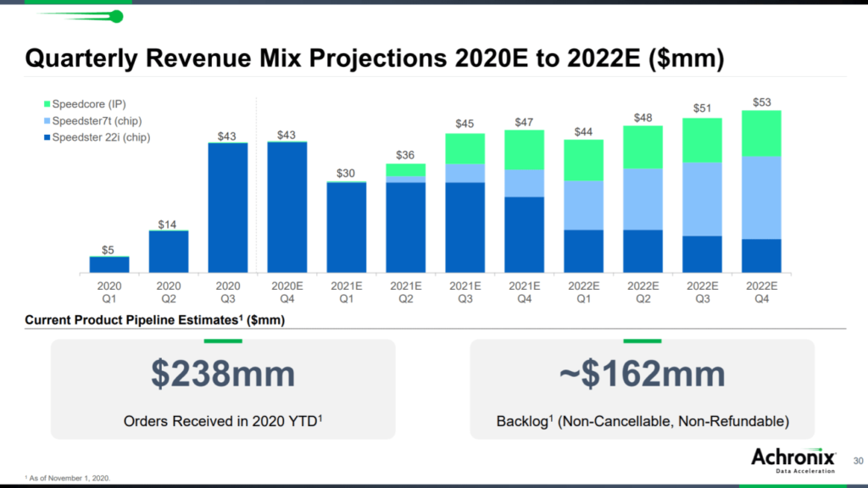Click the "$53" value label

point(762,103)
